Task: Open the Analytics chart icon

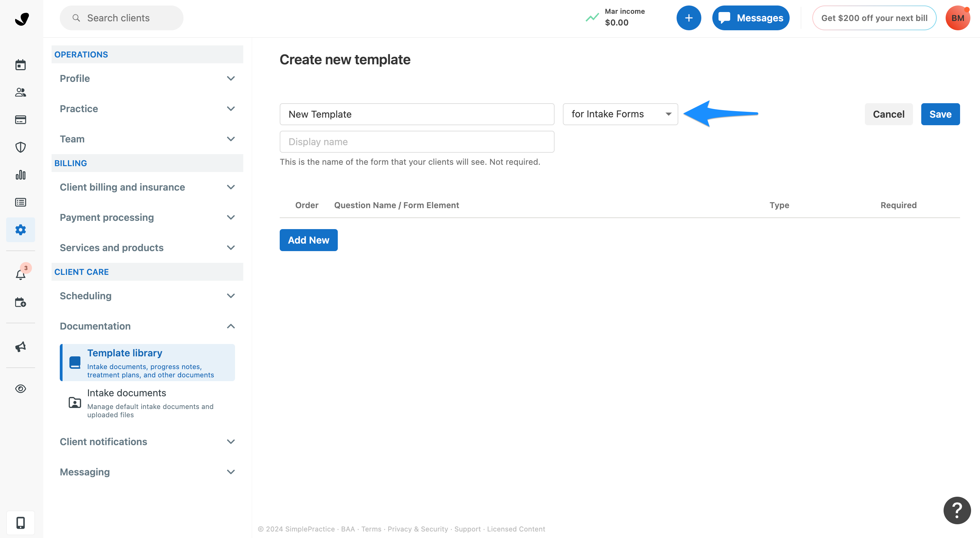Action: (21, 175)
